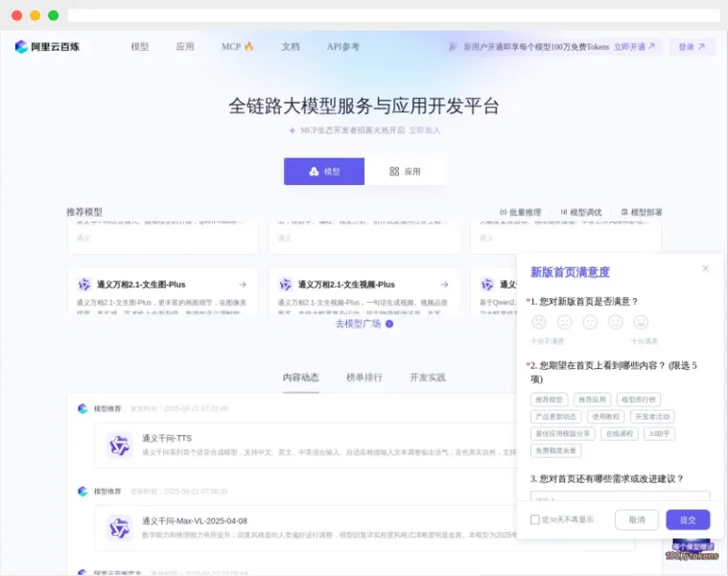This screenshot has width=728, height=576.
Task: Click the sparkle icon before MCP生态 announcement
Action: (292, 130)
